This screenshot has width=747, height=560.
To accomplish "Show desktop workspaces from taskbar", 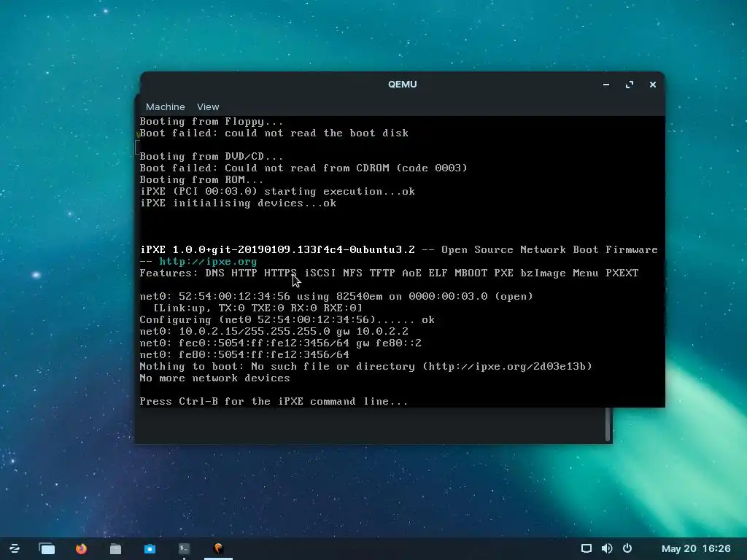I will 47,548.
